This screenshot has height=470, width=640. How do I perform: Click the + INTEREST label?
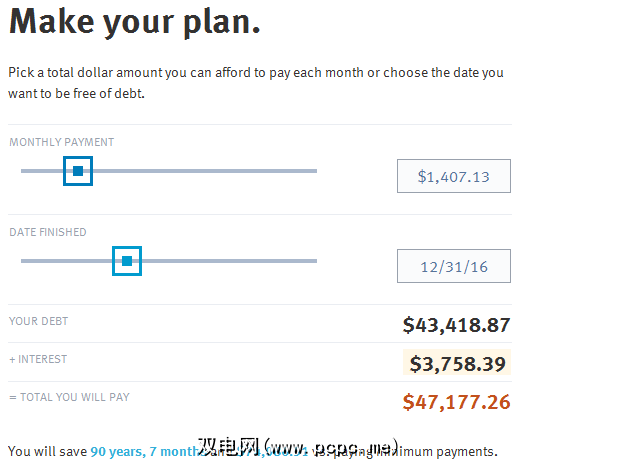click(38, 359)
